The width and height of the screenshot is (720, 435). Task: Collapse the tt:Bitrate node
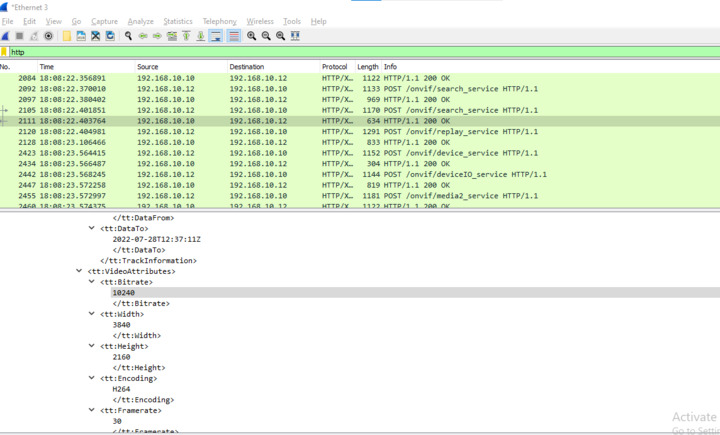tap(93, 282)
